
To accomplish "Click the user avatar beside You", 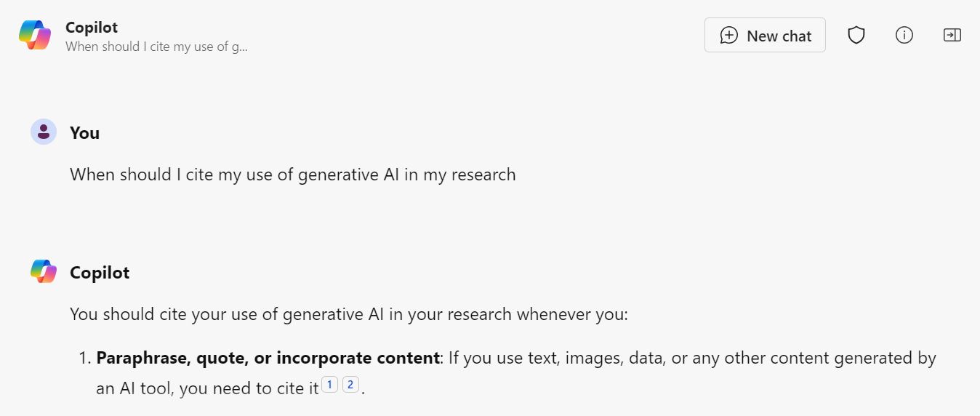I will 44,132.
